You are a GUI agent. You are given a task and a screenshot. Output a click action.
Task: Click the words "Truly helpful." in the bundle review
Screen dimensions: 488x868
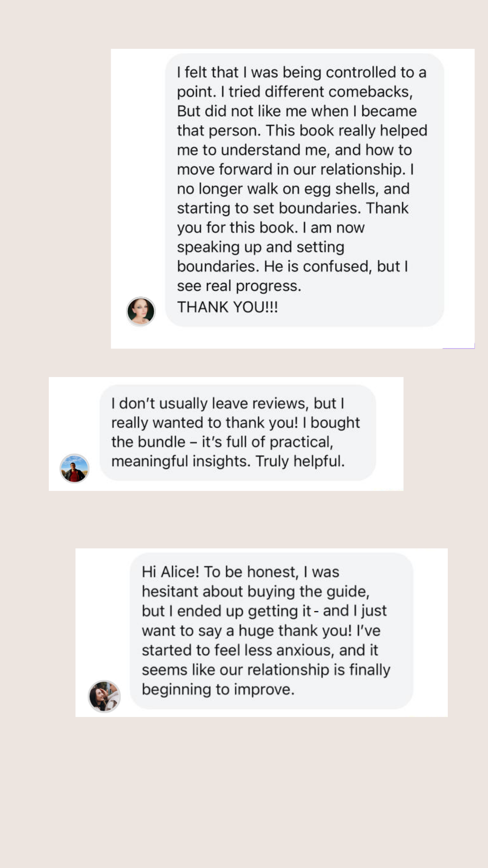coord(300,461)
